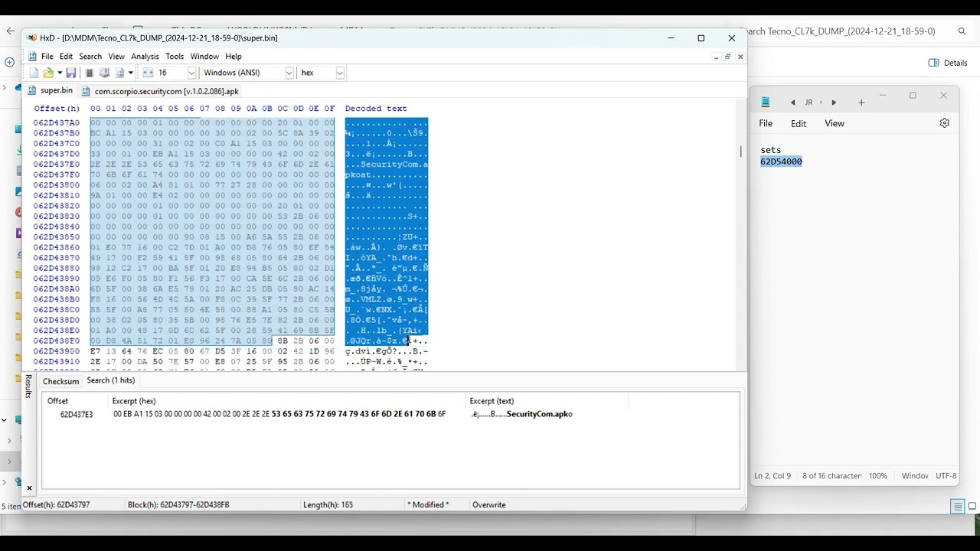This screenshot has height=551, width=980.
Task: Click the HxD icon in the title bar
Action: pos(31,37)
